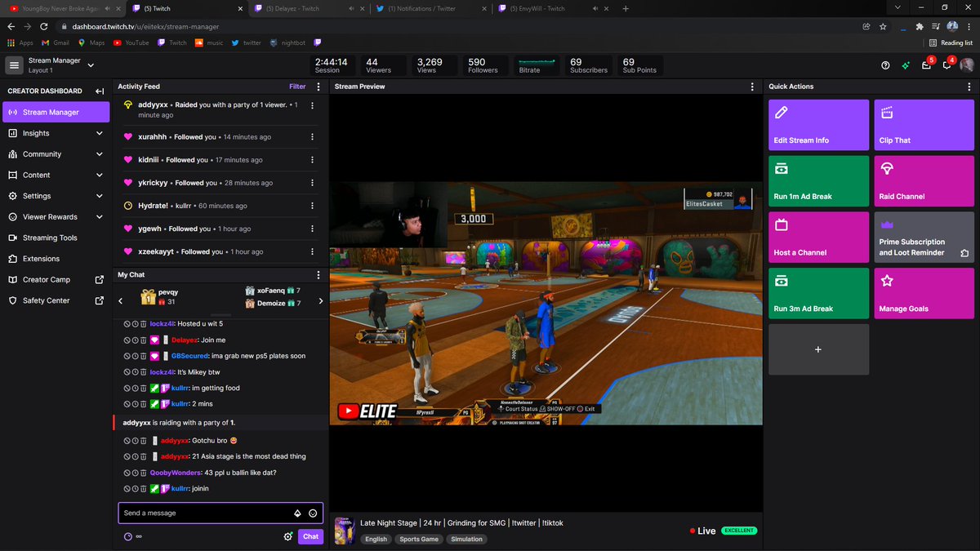The image size is (980, 551).
Task: Delete kullrr's joinin message
Action: click(x=143, y=489)
